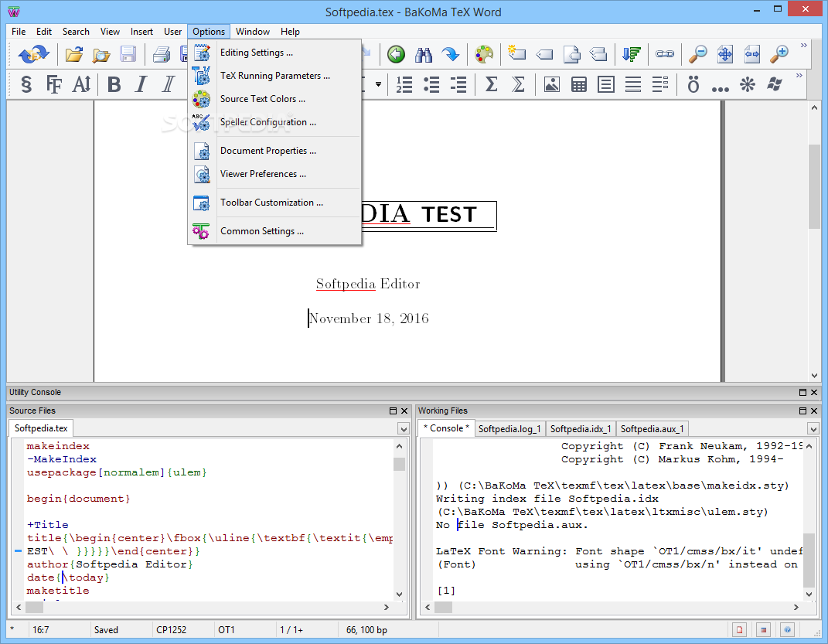The image size is (828, 644).
Task: Open the Insert menu
Action: [141, 32]
